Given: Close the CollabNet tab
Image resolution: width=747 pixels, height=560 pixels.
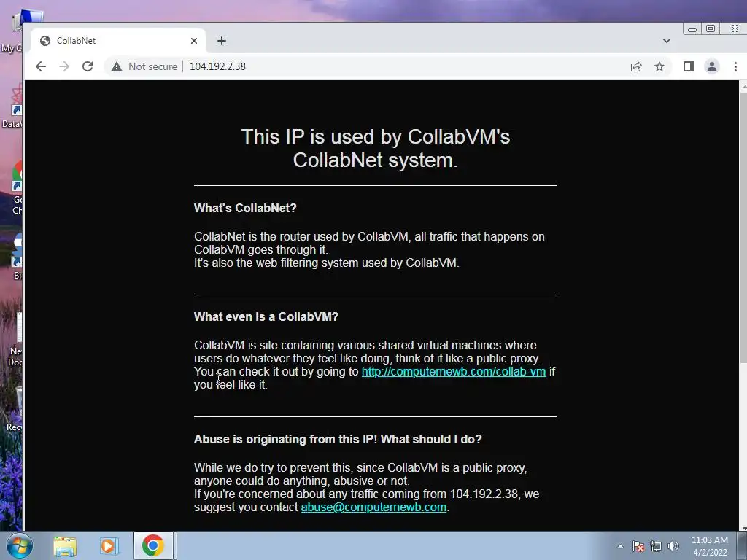Looking at the screenshot, I should (x=194, y=41).
